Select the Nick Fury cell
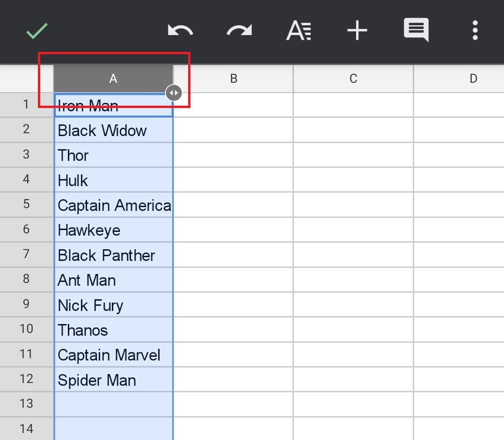504x440 pixels. [x=113, y=304]
